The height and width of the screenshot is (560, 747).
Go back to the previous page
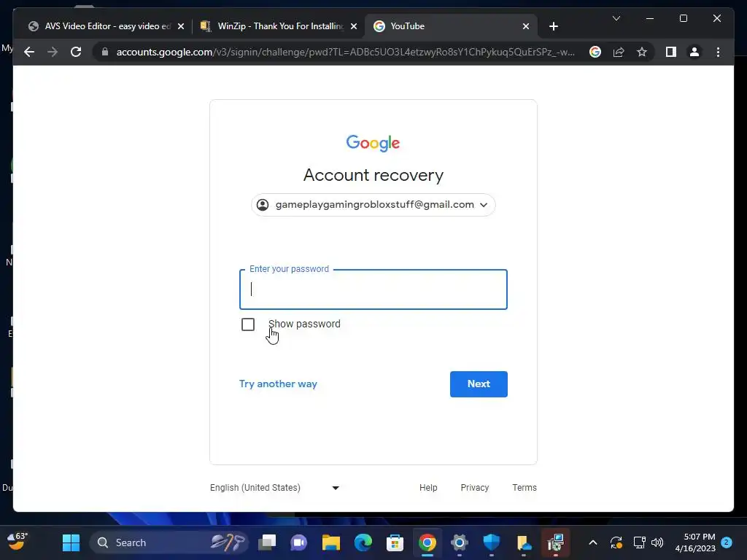pos(29,52)
